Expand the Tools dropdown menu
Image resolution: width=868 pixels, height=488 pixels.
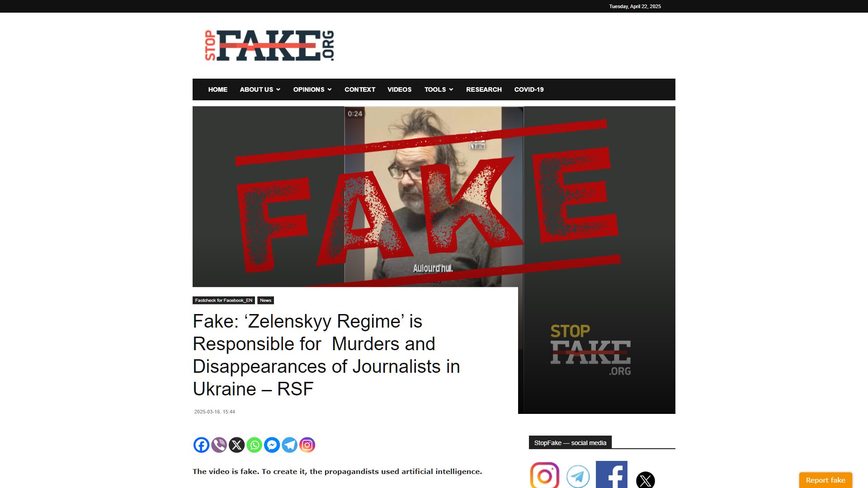click(439, 89)
